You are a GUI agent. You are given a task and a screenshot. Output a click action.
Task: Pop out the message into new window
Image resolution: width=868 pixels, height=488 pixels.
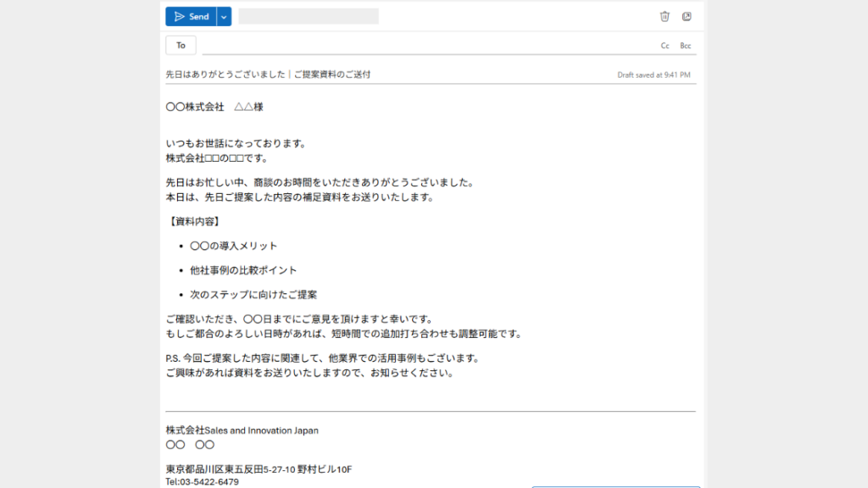click(687, 16)
